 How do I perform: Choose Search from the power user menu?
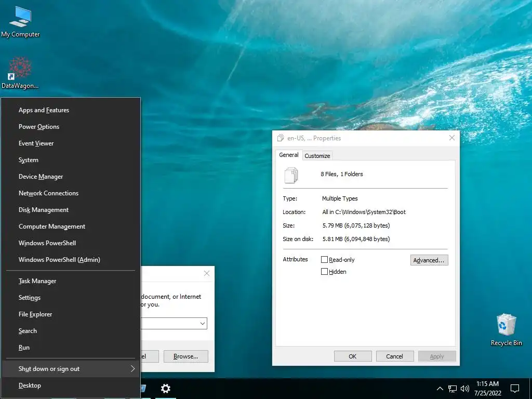[x=71, y=331]
